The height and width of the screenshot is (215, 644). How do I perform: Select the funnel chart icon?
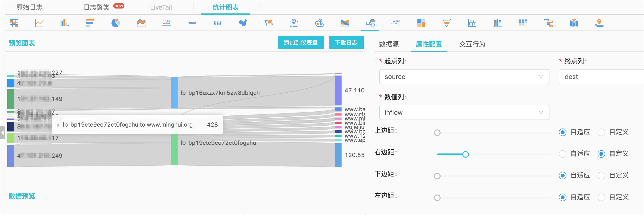tap(446, 23)
